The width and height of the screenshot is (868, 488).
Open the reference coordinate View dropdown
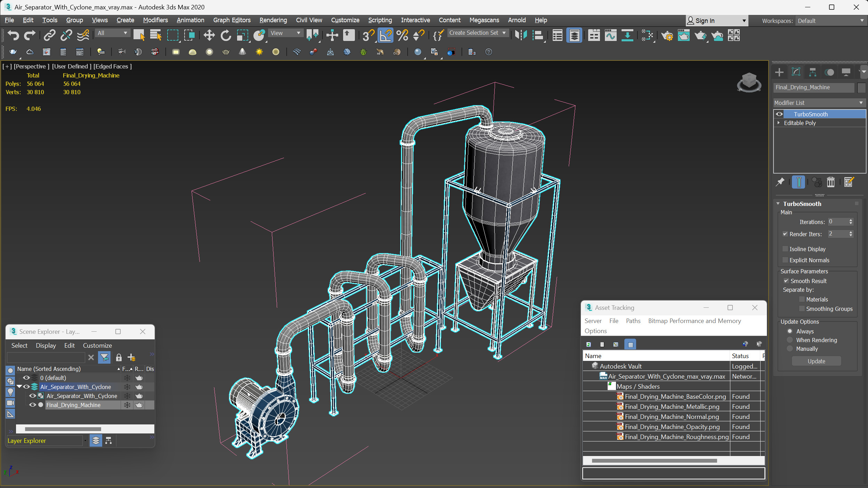(x=285, y=33)
